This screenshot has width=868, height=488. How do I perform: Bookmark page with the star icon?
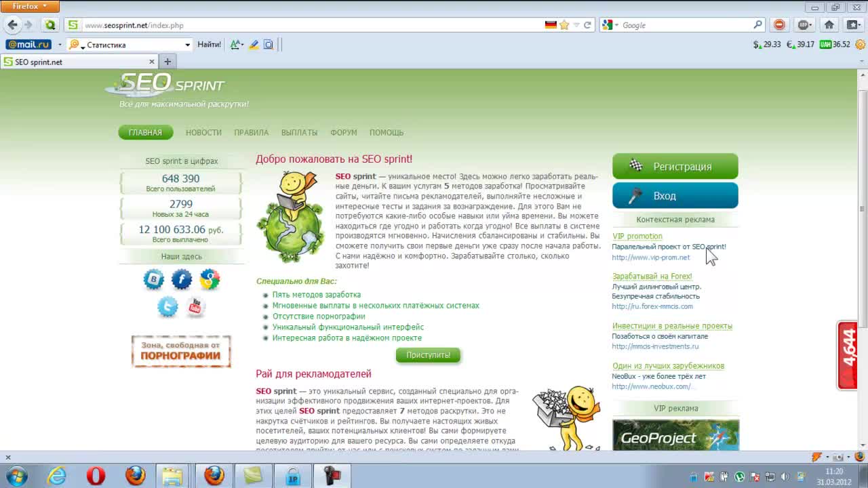click(x=564, y=25)
